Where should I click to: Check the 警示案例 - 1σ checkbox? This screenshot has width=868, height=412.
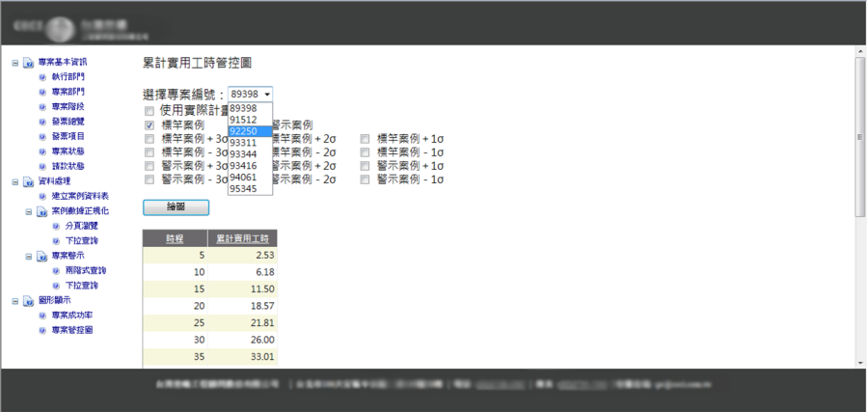pyautogui.click(x=366, y=179)
